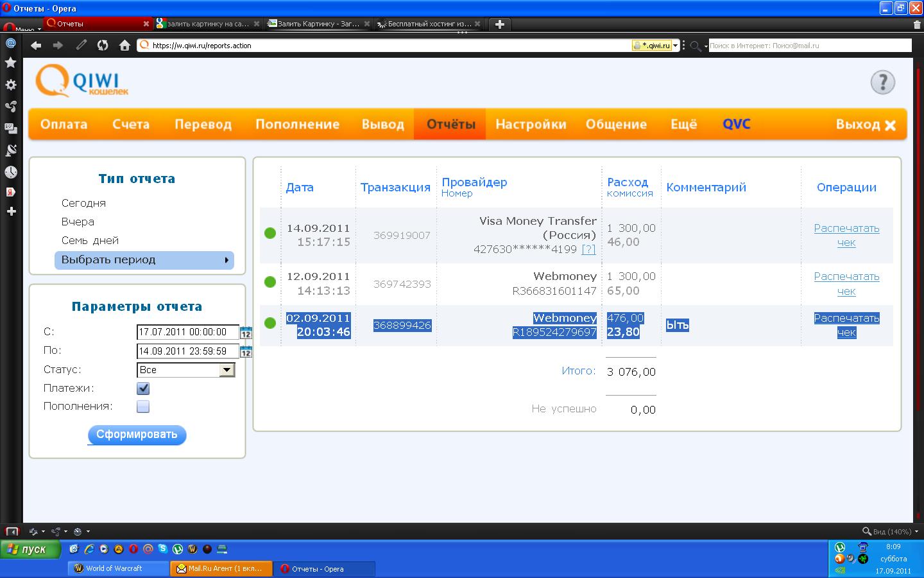The height and width of the screenshot is (578, 924).
Task: Open the Вид (140%) zoom dropdown
Action: [x=891, y=532]
